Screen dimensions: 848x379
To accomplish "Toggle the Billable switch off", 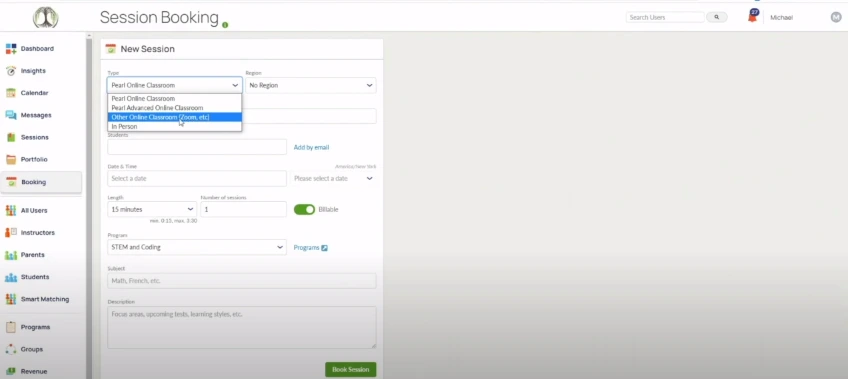I will click(x=304, y=209).
